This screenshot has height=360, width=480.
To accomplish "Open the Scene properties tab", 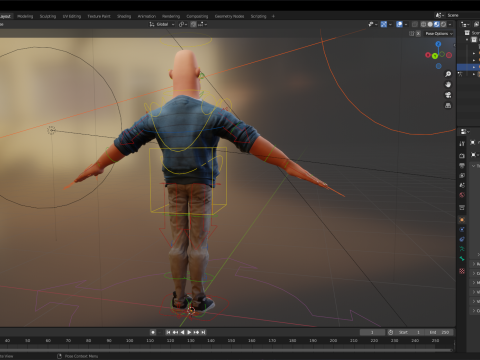I will point(462,185).
